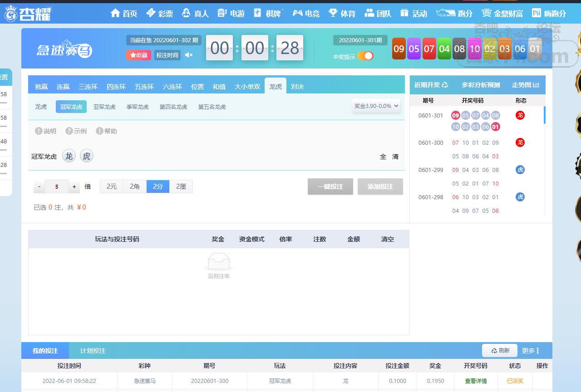The width and height of the screenshot is (581, 392).
Task: Click the 帮助 help icon
Action: (99, 131)
